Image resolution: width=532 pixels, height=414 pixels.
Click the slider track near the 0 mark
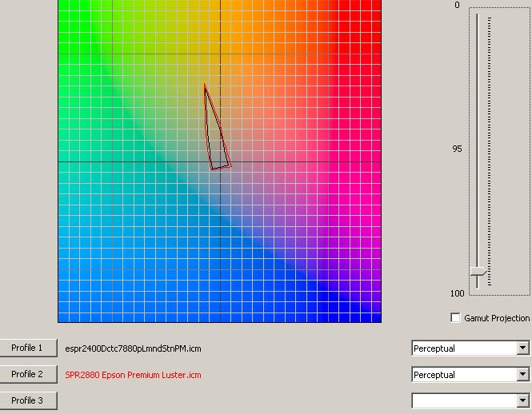point(478,16)
